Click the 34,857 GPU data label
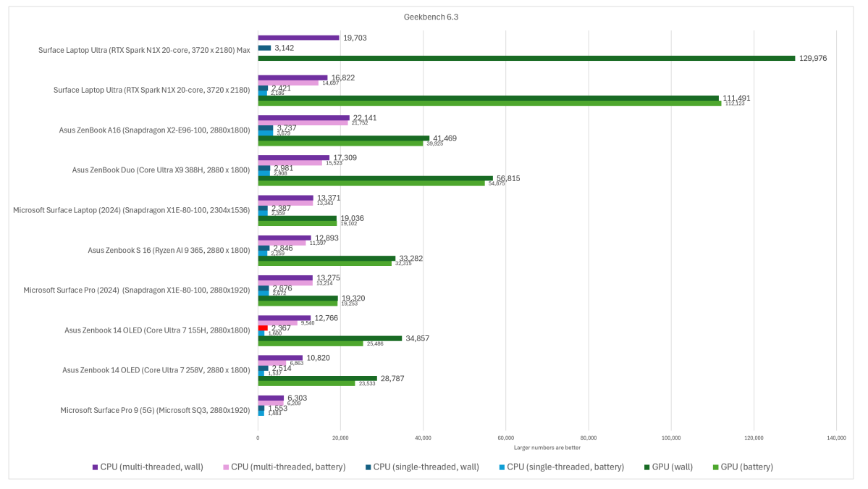 coord(418,338)
